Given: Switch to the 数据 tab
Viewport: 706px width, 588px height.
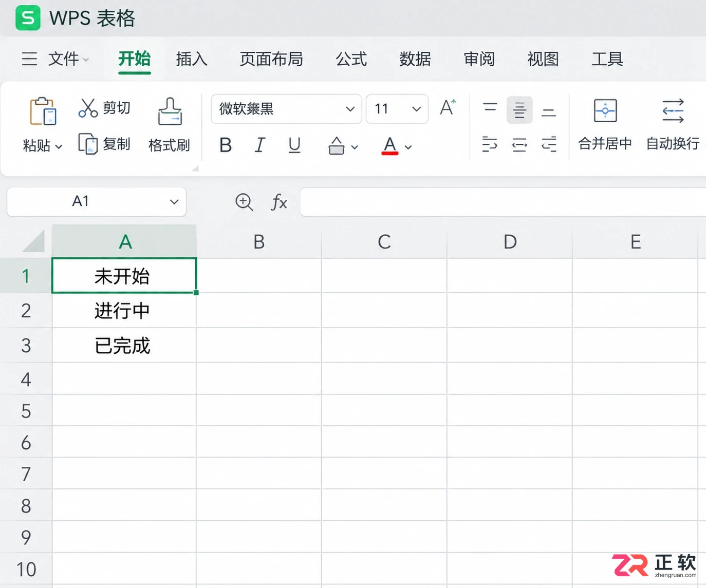Looking at the screenshot, I should click(415, 59).
